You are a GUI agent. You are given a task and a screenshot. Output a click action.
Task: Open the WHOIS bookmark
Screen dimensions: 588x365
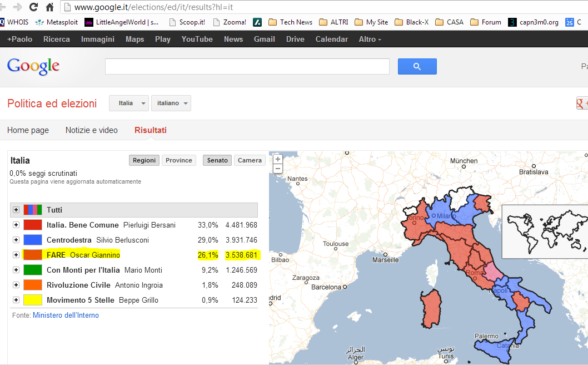click(x=14, y=22)
